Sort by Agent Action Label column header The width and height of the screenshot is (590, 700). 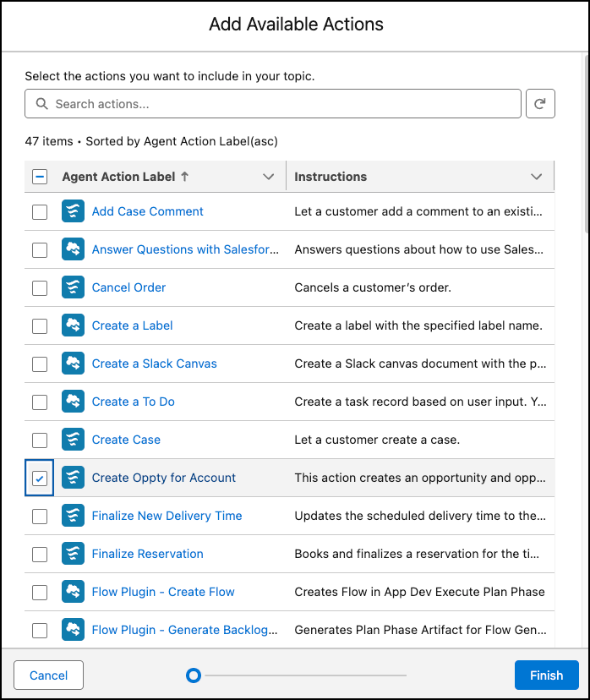click(x=118, y=177)
